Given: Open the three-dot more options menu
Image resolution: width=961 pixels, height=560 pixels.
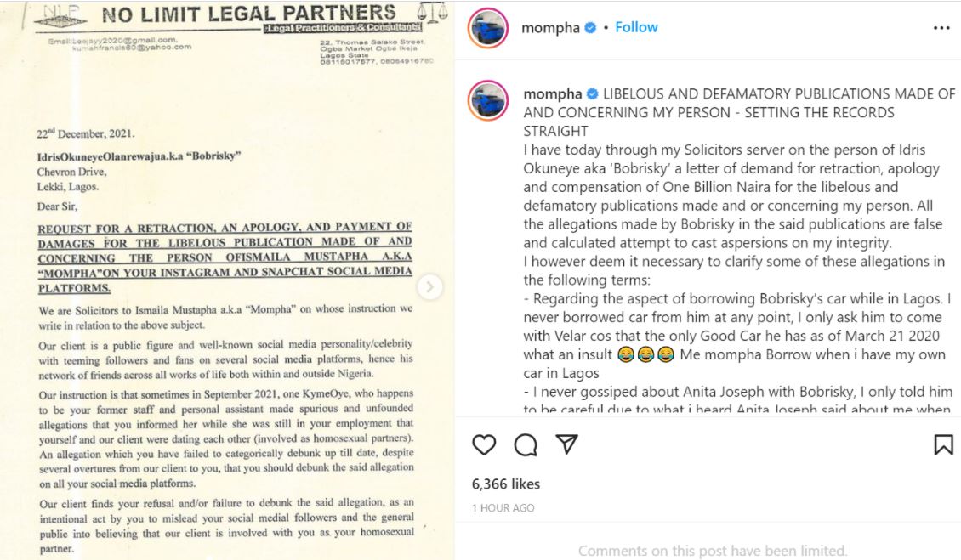Looking at the screenshot, I should 941,28.
